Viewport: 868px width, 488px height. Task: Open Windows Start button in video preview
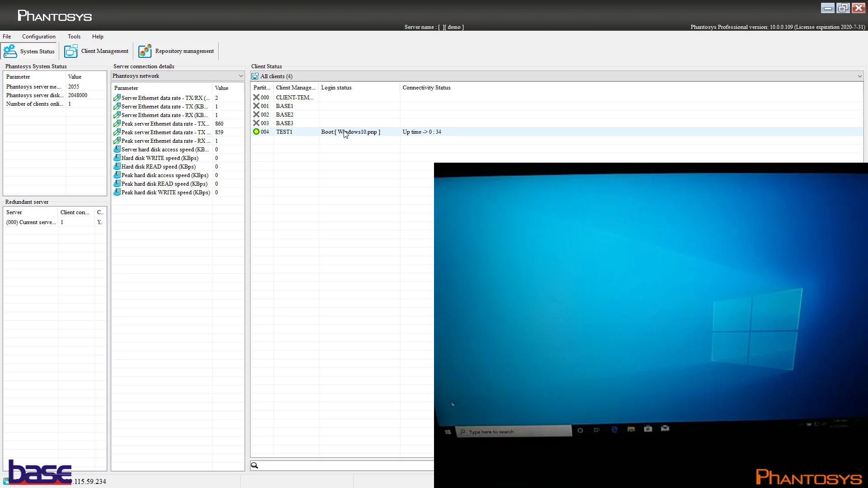coord(448,432)
